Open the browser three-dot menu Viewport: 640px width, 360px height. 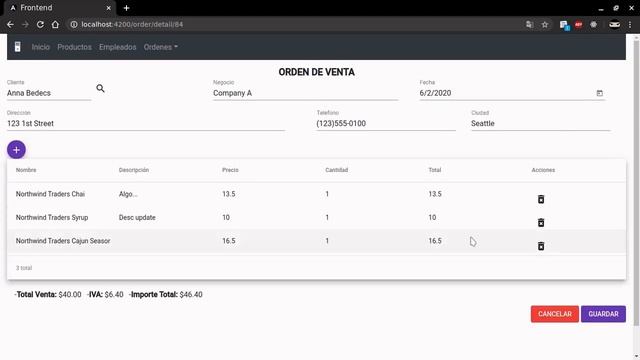630,24
